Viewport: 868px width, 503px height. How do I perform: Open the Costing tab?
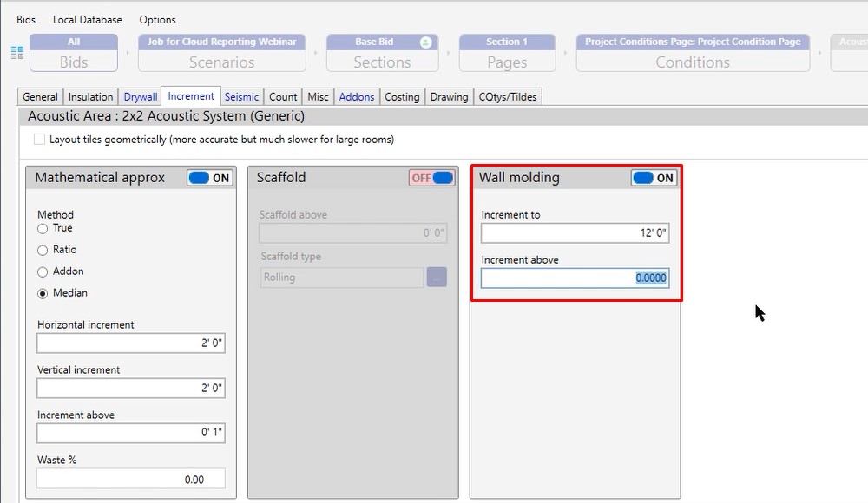402,97
